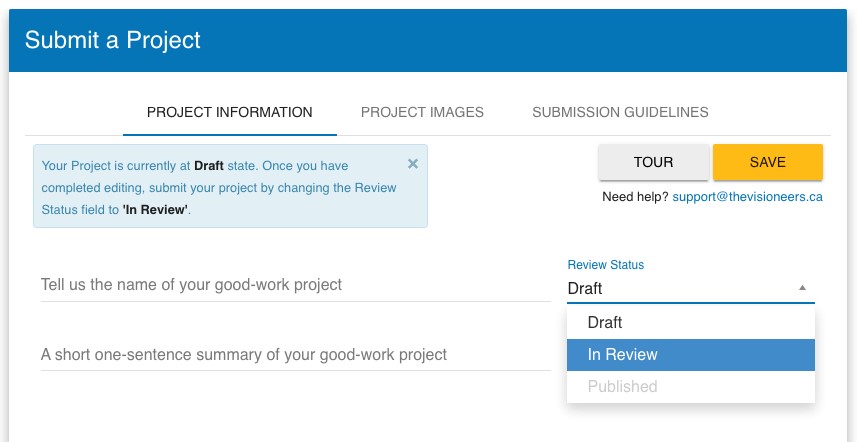The width and height of the screenshot is (857, 442).
Task: Open the Project Images tab
Action: [x=422, y=112]
